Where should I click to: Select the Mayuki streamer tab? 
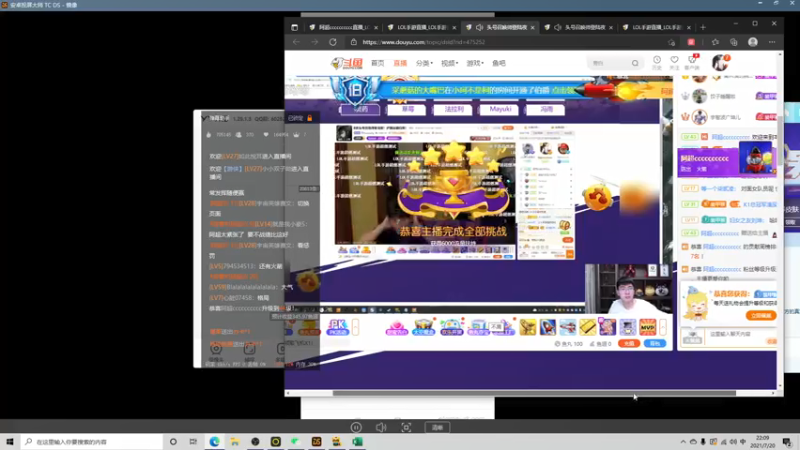coord(500,109)
